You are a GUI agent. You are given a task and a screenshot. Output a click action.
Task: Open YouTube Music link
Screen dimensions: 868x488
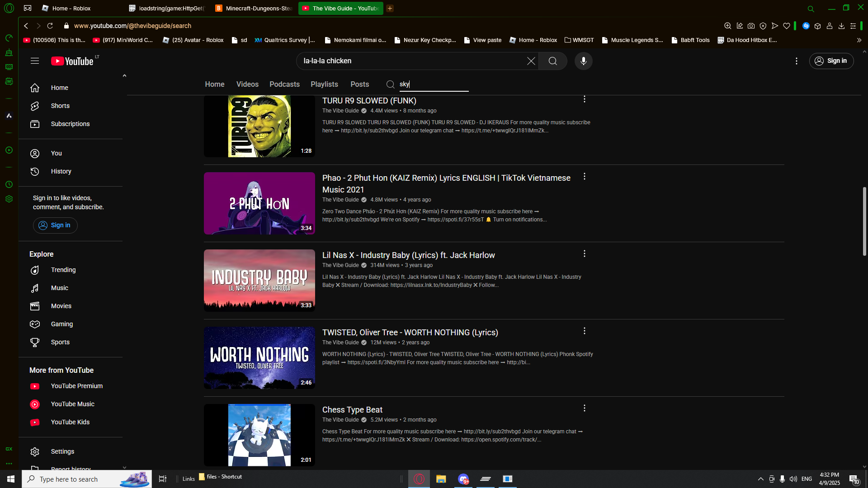(x=71, y=404)
